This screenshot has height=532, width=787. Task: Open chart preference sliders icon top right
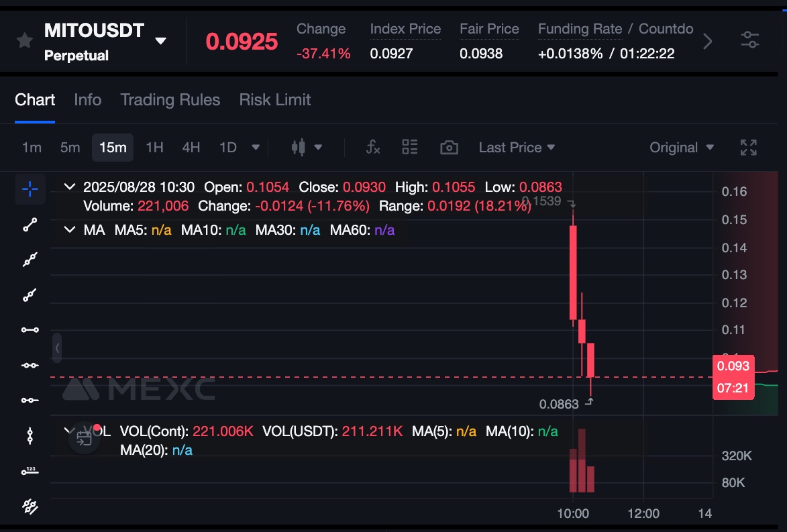pos(750,40)
